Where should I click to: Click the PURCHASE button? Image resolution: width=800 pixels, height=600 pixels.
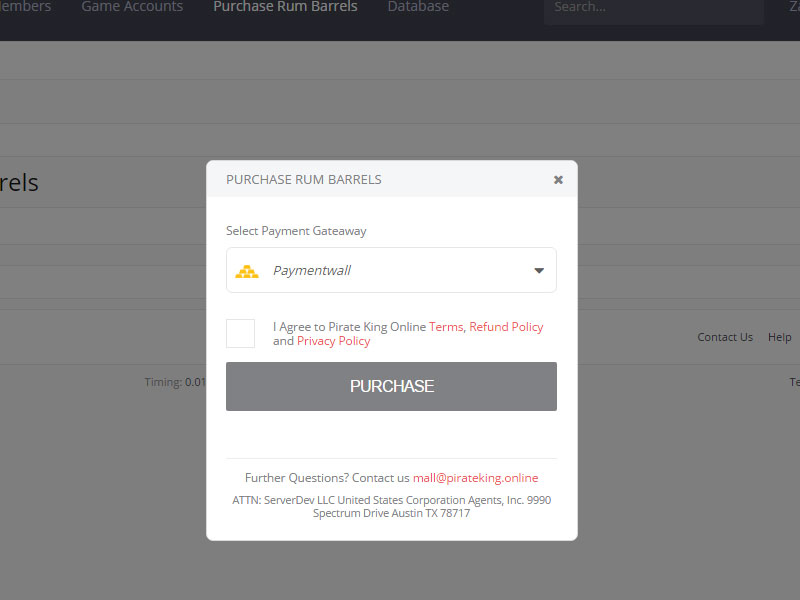pos(391,386)
